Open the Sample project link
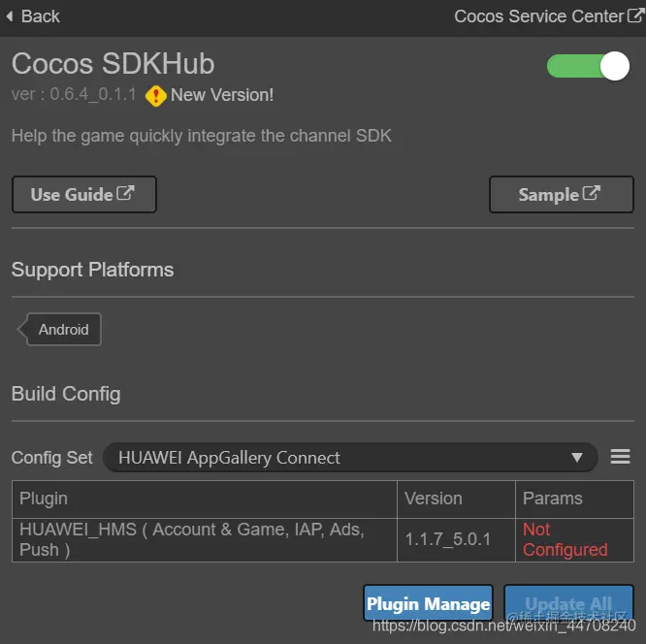Screen dimensions: 646x644 (x=562, y=195)
